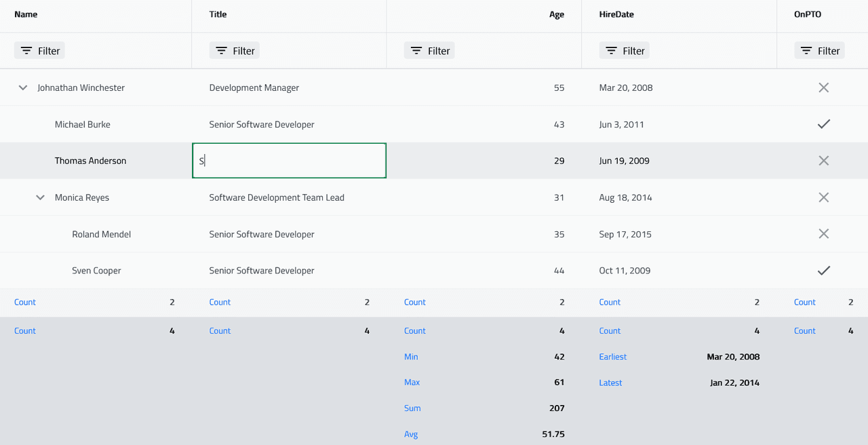
Task: Click the Sum summary label under Age
Action: [x=412, y=408]
